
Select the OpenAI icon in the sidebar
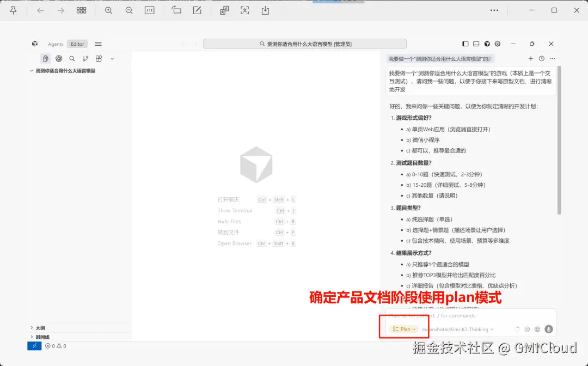tap(59, 58)
